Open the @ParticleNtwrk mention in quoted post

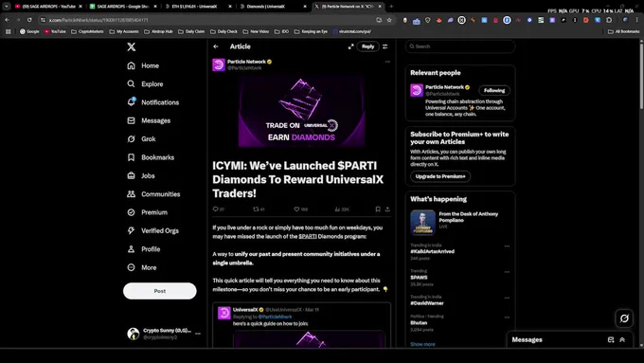point(275,317)
